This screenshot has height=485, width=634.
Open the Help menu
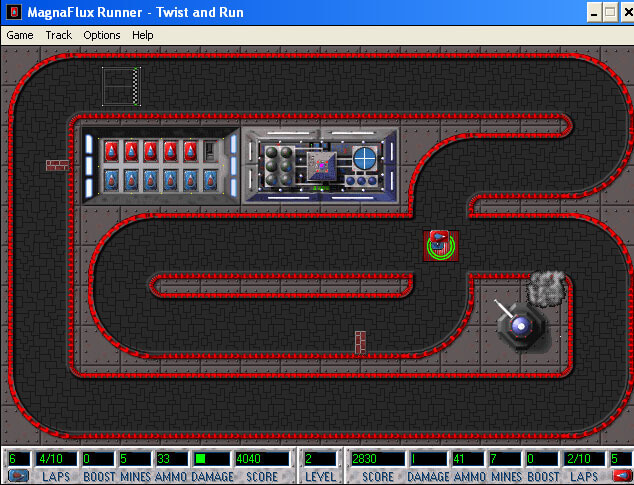[142, 35]
